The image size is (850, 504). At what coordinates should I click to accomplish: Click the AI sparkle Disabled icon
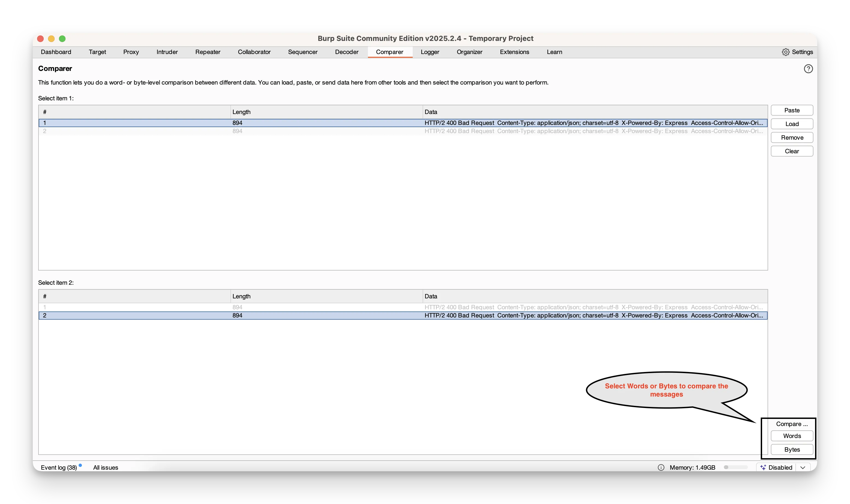[x=763, y=467]
